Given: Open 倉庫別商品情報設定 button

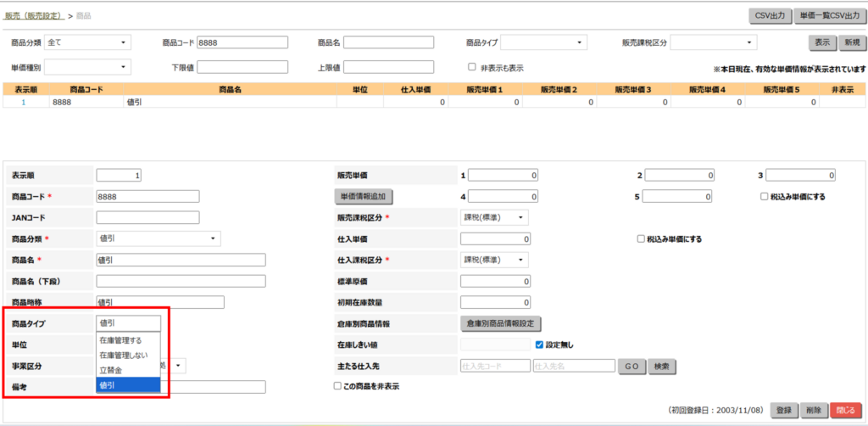Looking at the screenshot, I should tap(499, 323).
